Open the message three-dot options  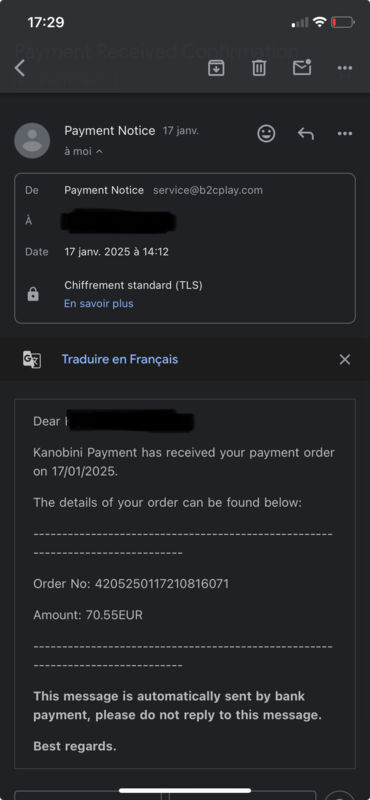[x=345, y=134]
